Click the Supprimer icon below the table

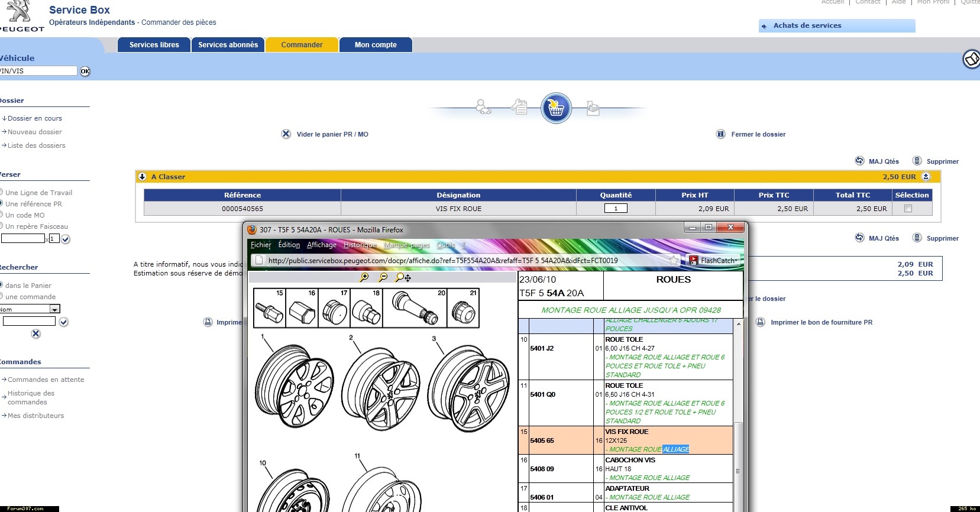click(917, 238)
